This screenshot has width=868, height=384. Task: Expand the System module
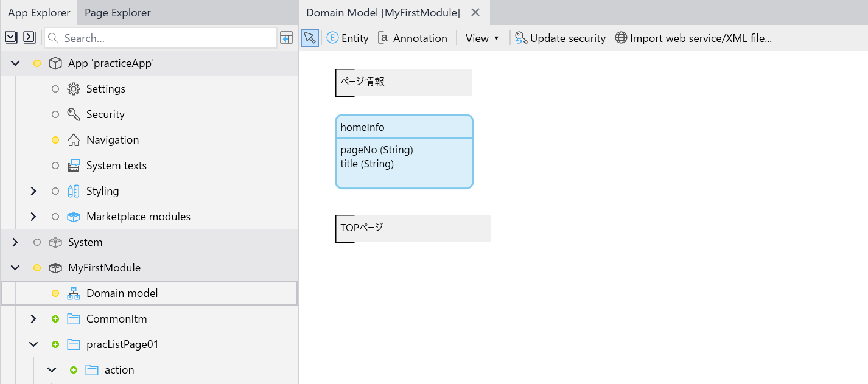[x=15, y=242]
